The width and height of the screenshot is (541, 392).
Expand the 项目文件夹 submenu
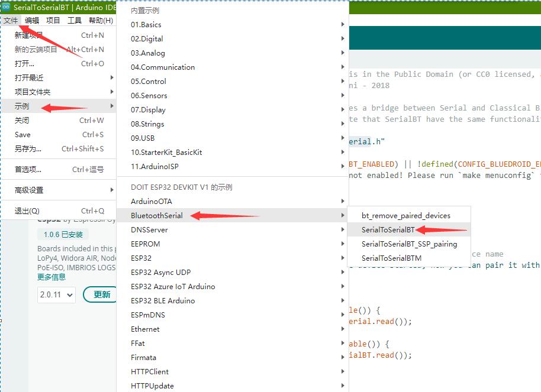[59, 92]
